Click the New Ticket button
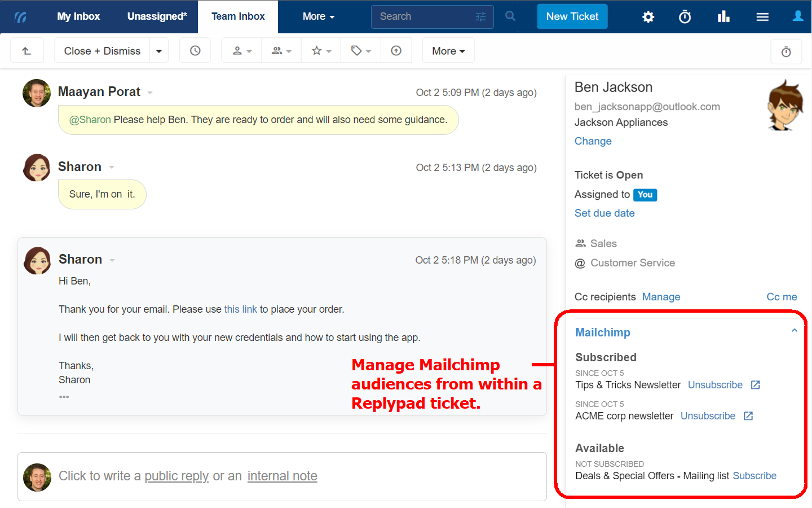812x508 pixels. [572, 17]
